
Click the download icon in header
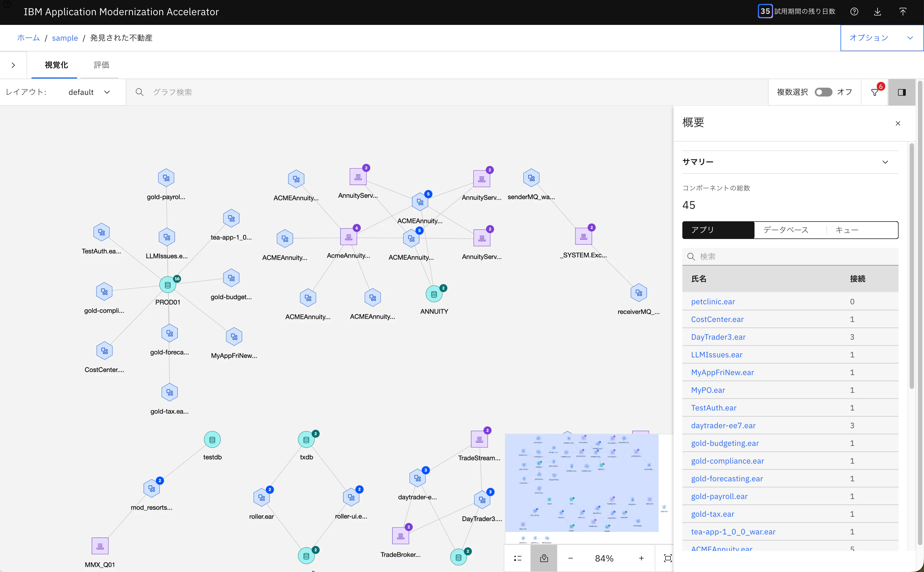pos(878,12)
